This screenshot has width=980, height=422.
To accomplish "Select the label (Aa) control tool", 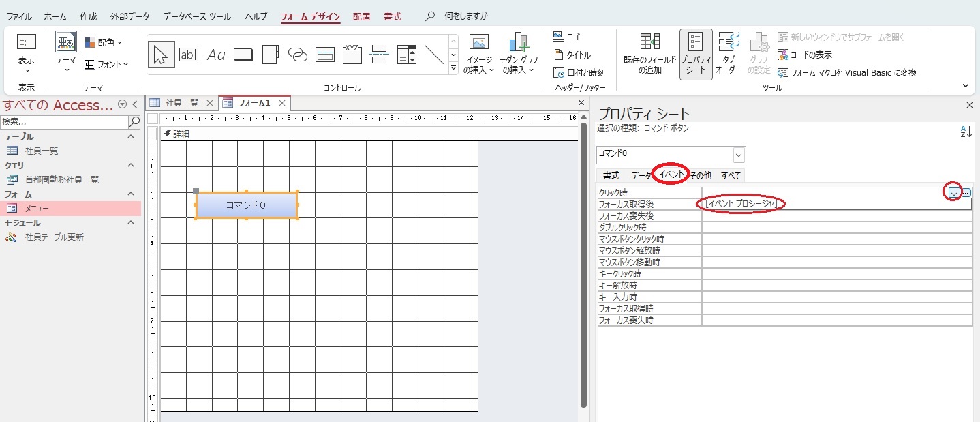I will 216,55.
